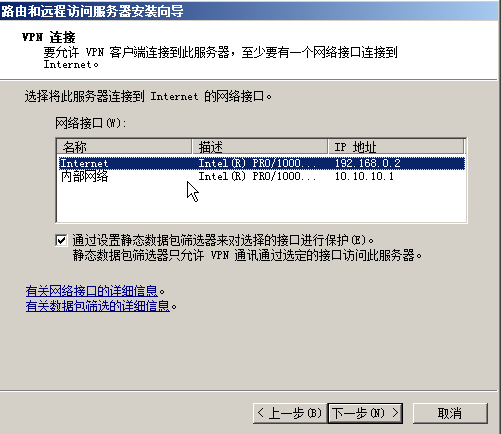The width and height of the screenshot is (501, 434).
Task: Sort by 描述 column header
Action: [x=260, y=147]
